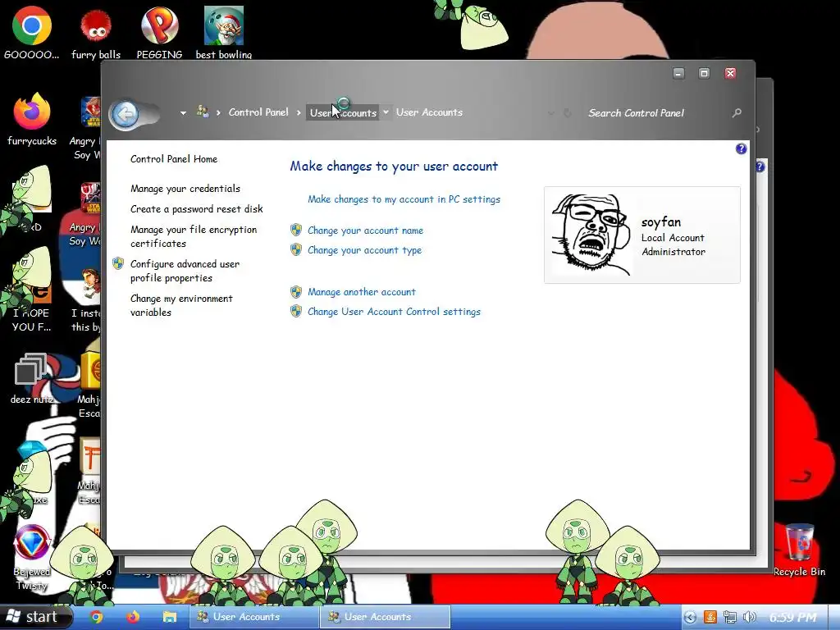
Task: Open the address bar history dropdown arrow
Action: coord(550,113)
